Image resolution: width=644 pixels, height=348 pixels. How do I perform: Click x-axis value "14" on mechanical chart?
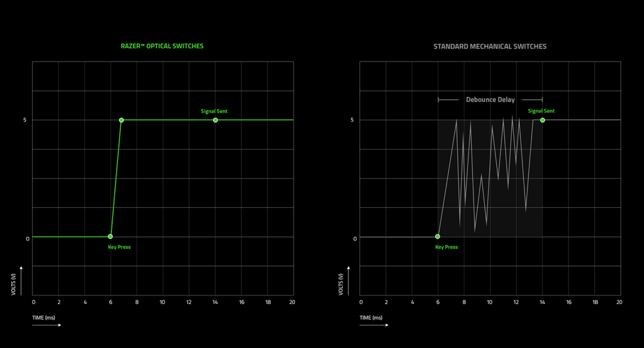[x=543, y=302]
